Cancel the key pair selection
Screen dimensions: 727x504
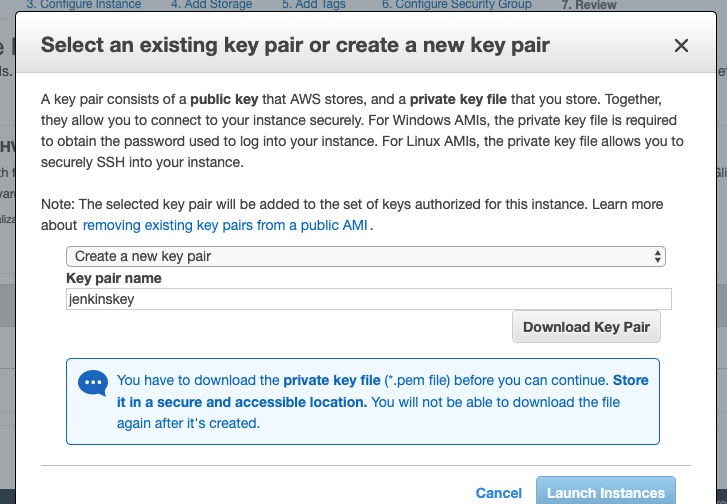click(498, 493)
